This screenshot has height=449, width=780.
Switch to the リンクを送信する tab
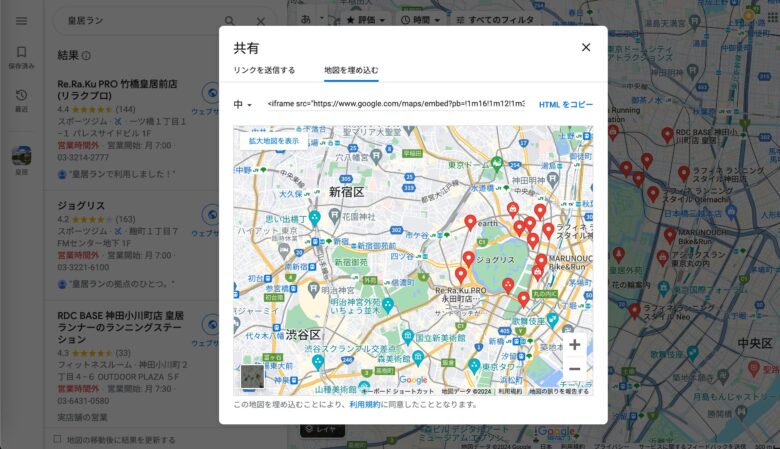click(264, 70)
